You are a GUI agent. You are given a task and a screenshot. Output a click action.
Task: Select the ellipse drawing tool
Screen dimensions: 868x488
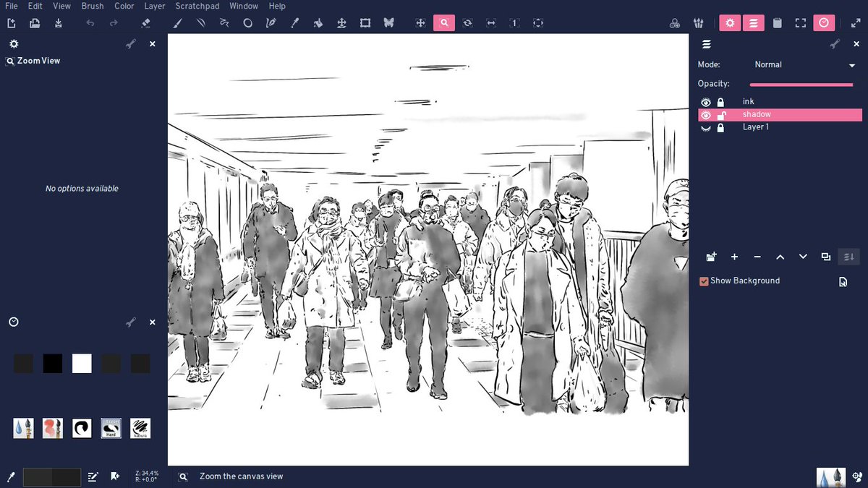pyautogui.click(x=247, y=23)
